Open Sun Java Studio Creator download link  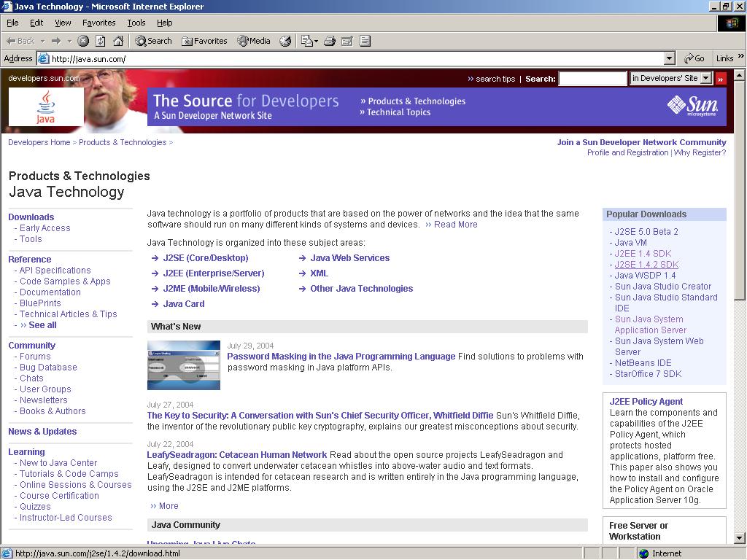662,286
